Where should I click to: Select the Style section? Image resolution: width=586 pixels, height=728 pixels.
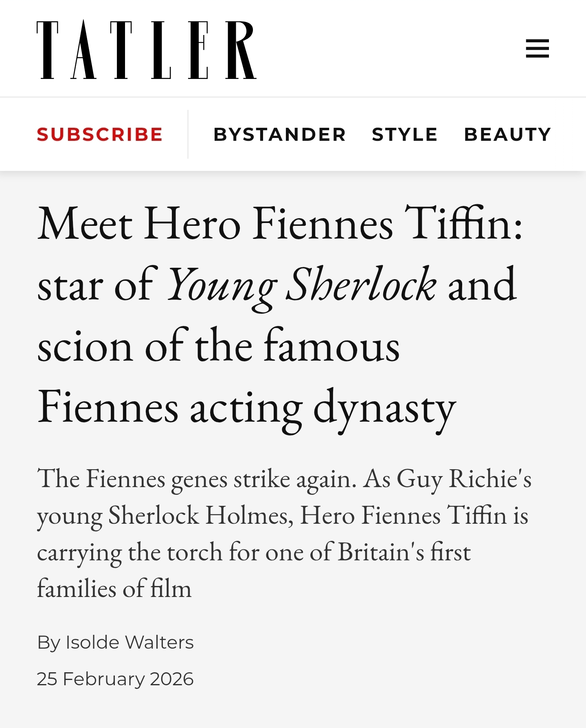tap(404, 134)
